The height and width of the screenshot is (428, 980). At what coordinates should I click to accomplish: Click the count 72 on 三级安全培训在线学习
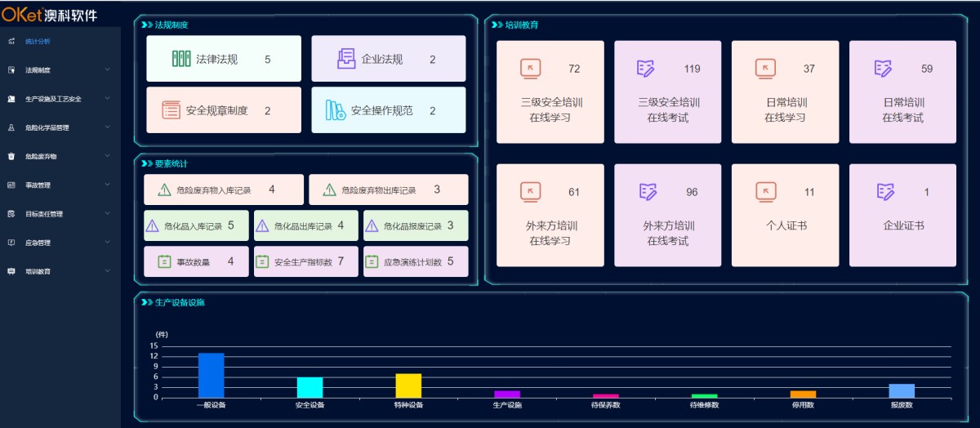(x=574, y=69)
